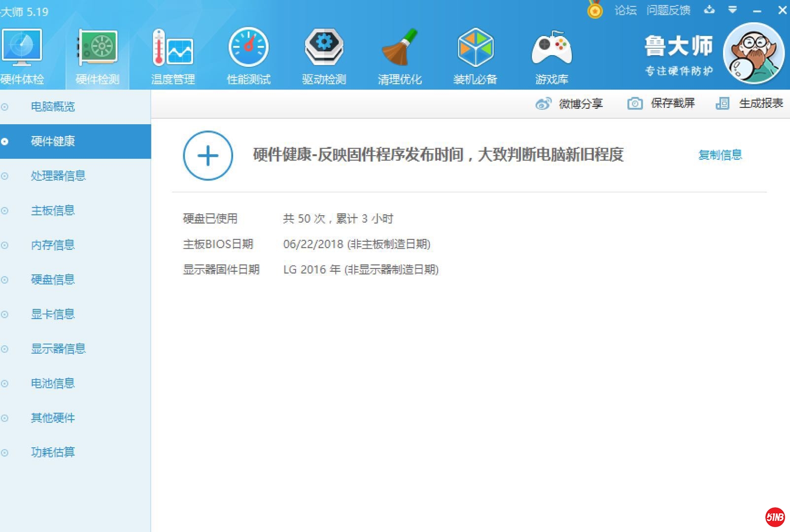Click the 复制信息 link
The image size is (790, 532).
coord(720,155)
